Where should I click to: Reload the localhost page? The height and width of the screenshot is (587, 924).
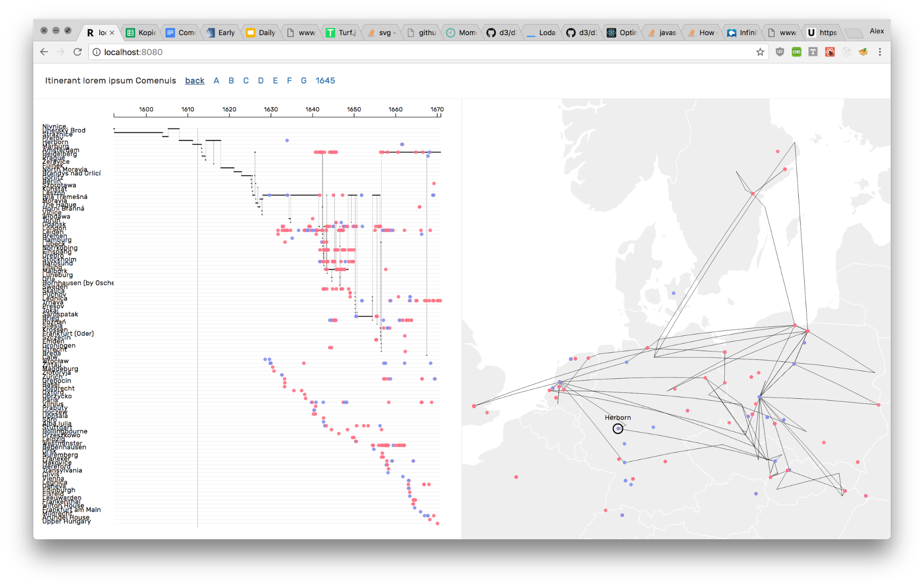(78, 52)
